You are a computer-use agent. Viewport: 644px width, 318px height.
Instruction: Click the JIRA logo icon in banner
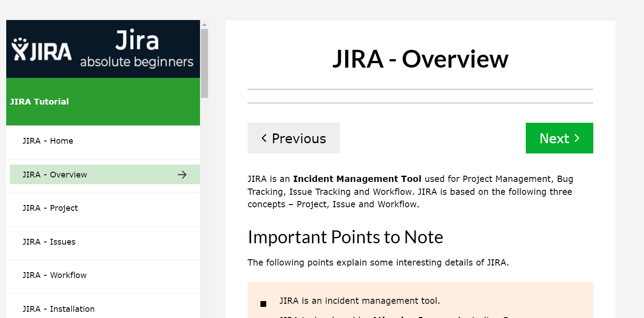click(x=42, y=49)
